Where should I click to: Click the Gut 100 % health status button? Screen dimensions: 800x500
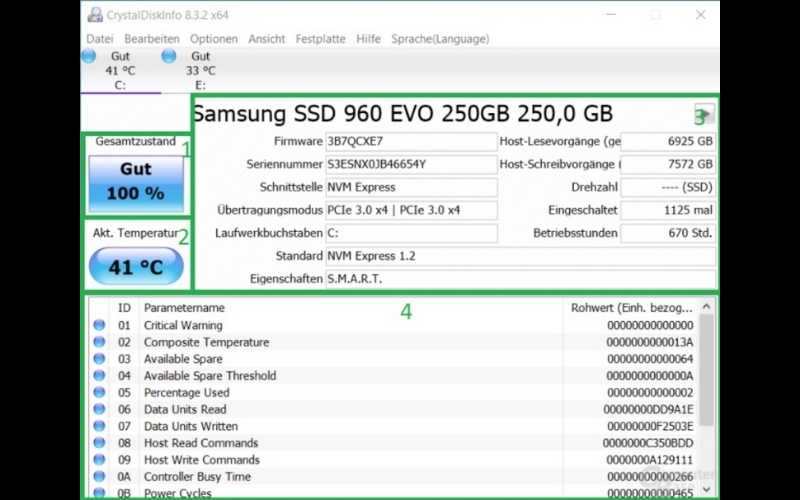click(x=136, y=183)
